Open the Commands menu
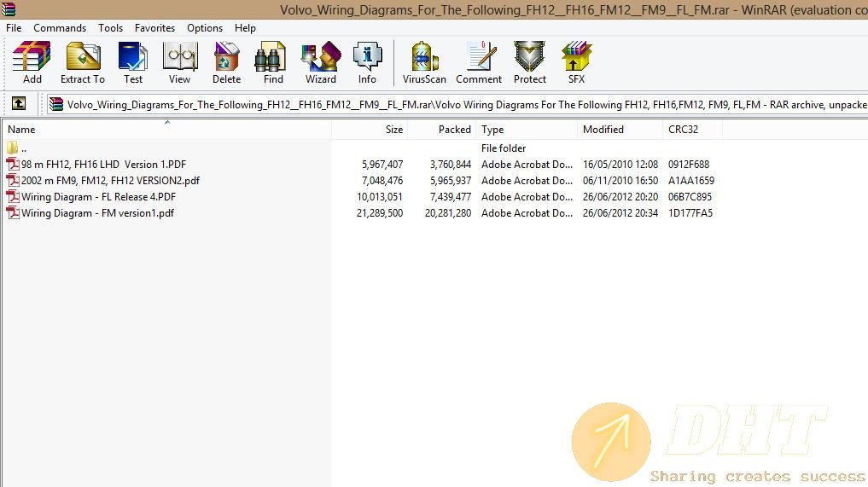The image size is (868, 487). [x=60, y=27]
